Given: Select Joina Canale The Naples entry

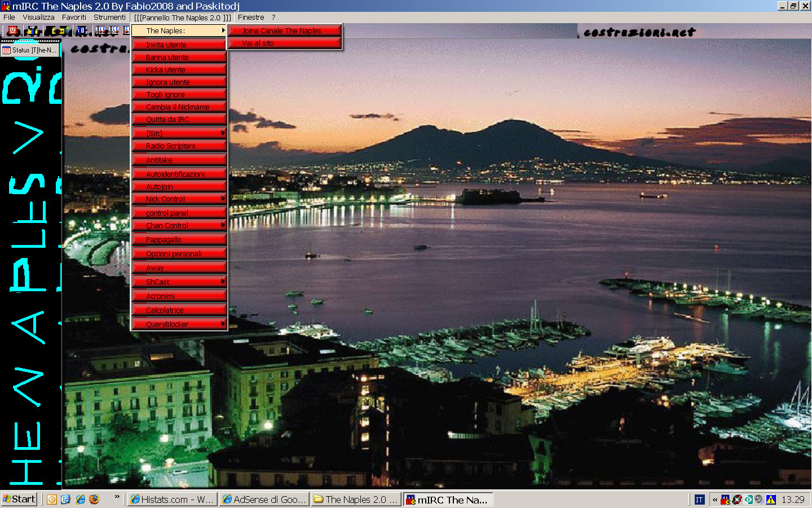Looking at the screenshot, I should click(x=285, y=30).
